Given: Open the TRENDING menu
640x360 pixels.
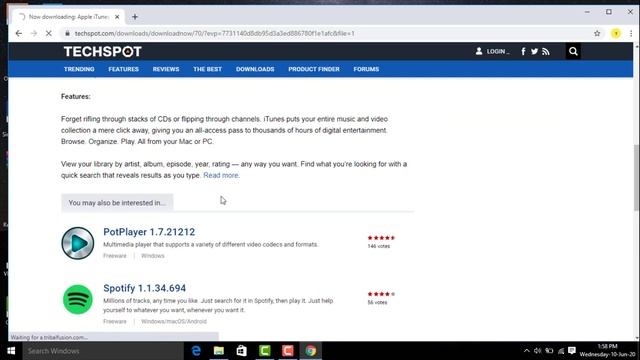Looking at the screenshot, I should coord(79,69).
